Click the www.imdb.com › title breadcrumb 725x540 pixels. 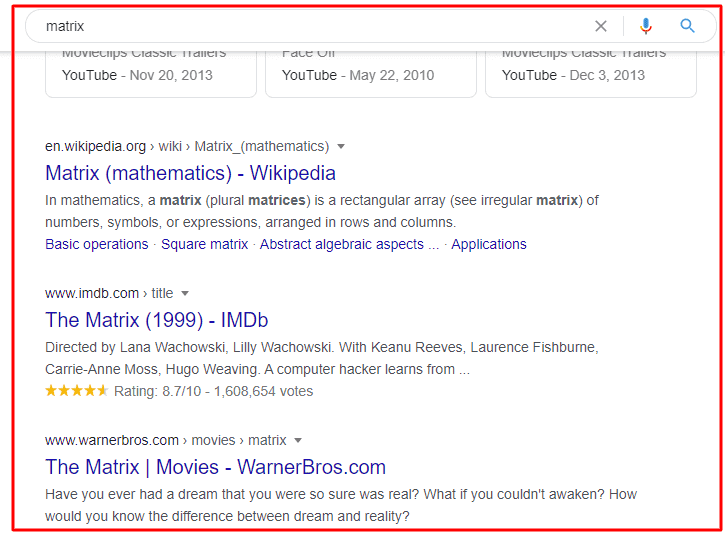(109, 294)
